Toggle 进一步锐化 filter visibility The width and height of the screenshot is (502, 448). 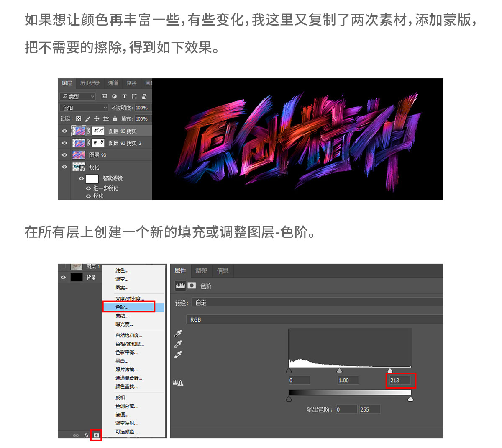88,188
